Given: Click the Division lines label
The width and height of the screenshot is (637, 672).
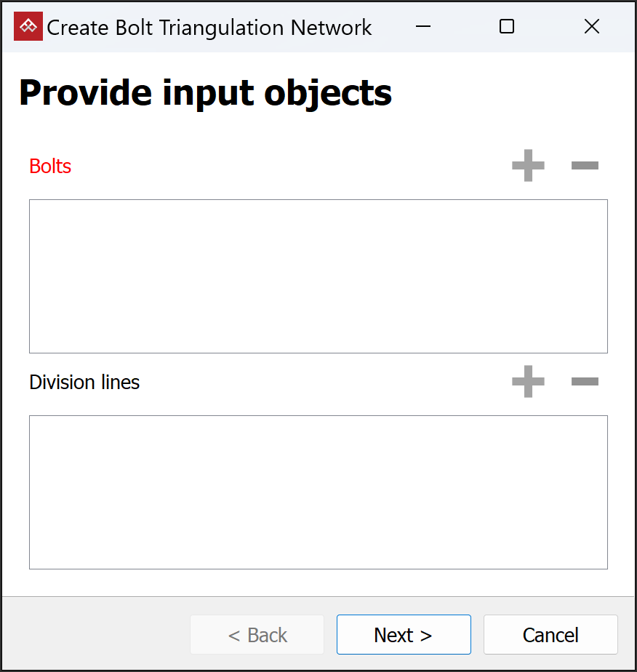Looking at the screenshot, I should point(84,383).
